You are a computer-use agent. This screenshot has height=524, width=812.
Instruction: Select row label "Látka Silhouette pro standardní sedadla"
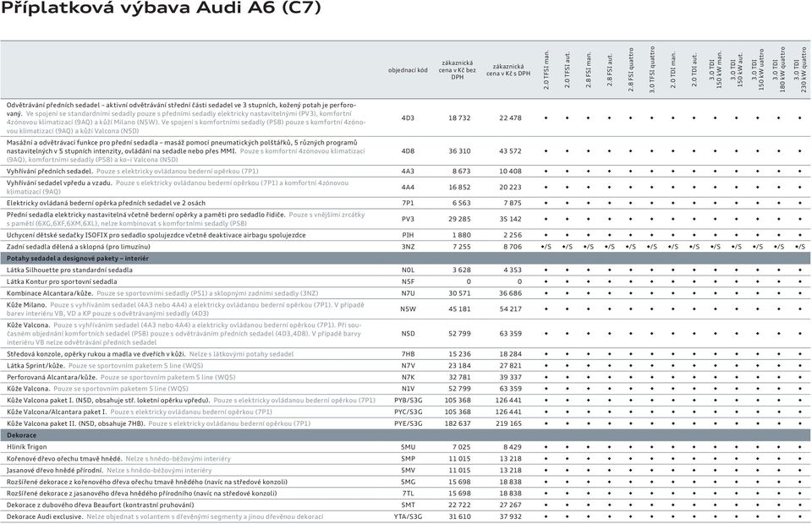(x=70, y=270)
